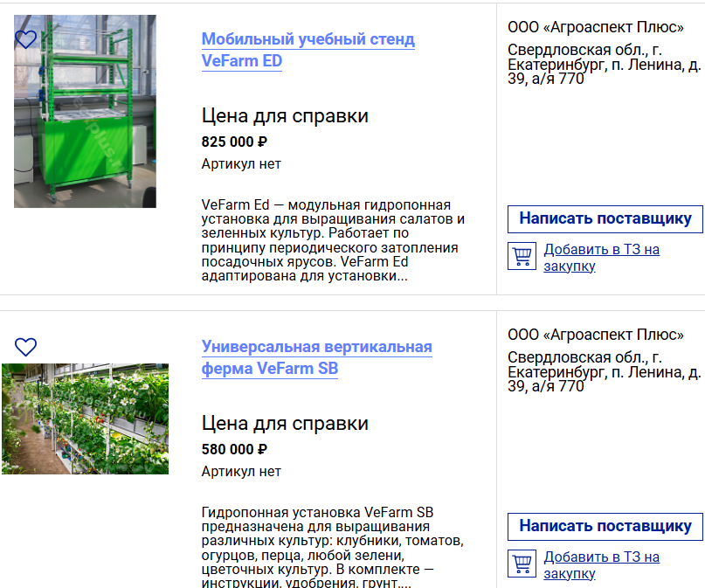The height and width of the screenshot is (588, 705).
Task: Click Гидропонная установка VeFarm SB description
Action: click(x=333, y=547)
